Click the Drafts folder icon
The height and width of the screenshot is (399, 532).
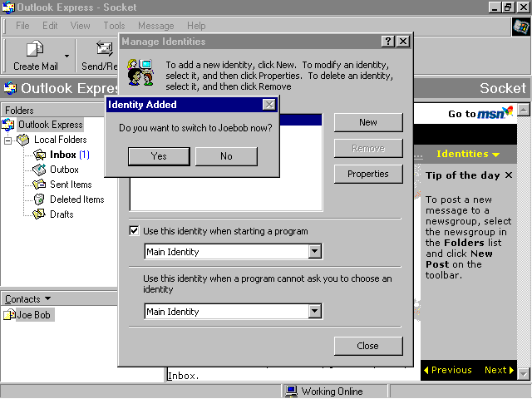tap(39, 214)
